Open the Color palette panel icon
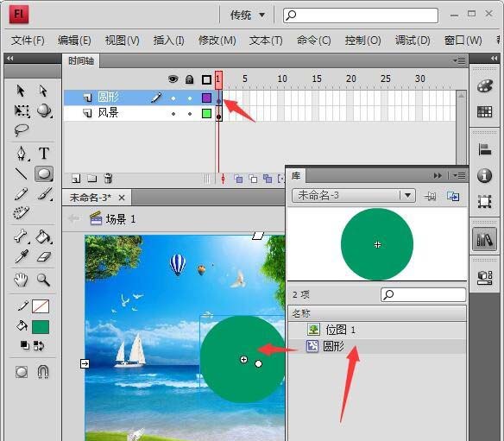Viewport: 504px width, 441px height. (485, 85)
